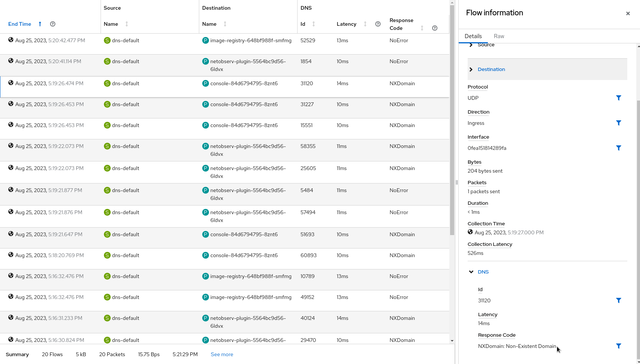Open End Time column help icon
This screenshot has width=640, height=364.
53,24
